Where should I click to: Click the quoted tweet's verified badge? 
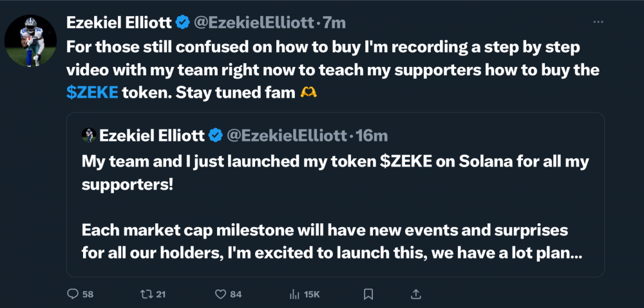coord(216,135)
